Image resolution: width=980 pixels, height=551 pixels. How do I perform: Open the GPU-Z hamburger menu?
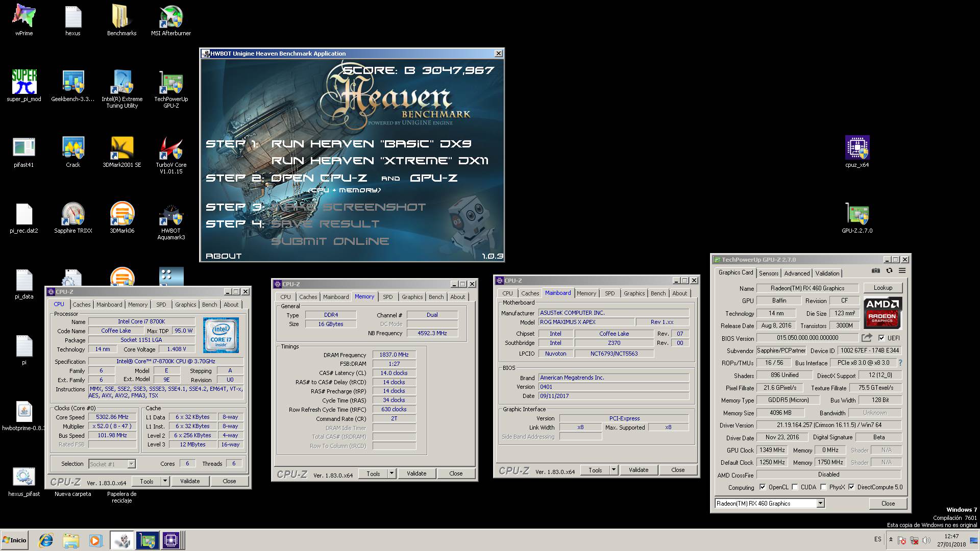[902, 271]
